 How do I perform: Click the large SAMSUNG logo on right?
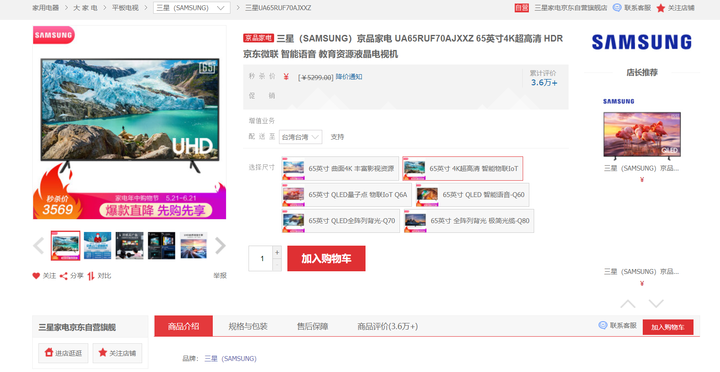pyautogui.click(x=641, y=42)
